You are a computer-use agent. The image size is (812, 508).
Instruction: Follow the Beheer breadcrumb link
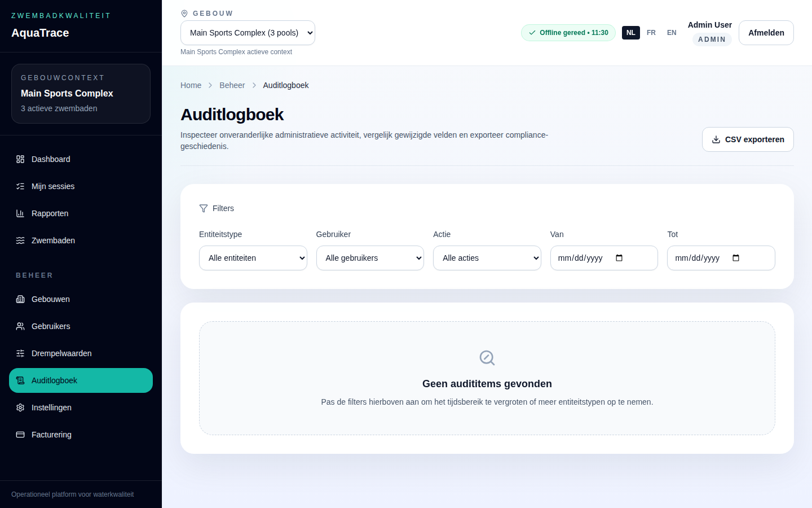232,85
